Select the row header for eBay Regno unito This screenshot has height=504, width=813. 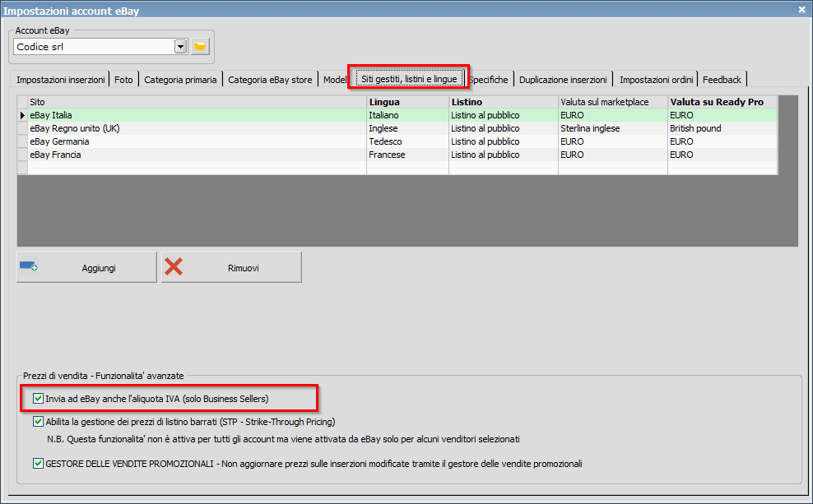[22, 128]
